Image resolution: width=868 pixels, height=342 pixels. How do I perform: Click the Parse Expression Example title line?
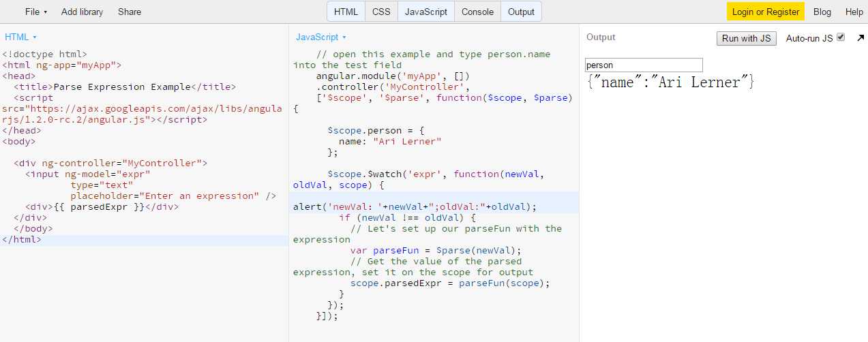124,87
